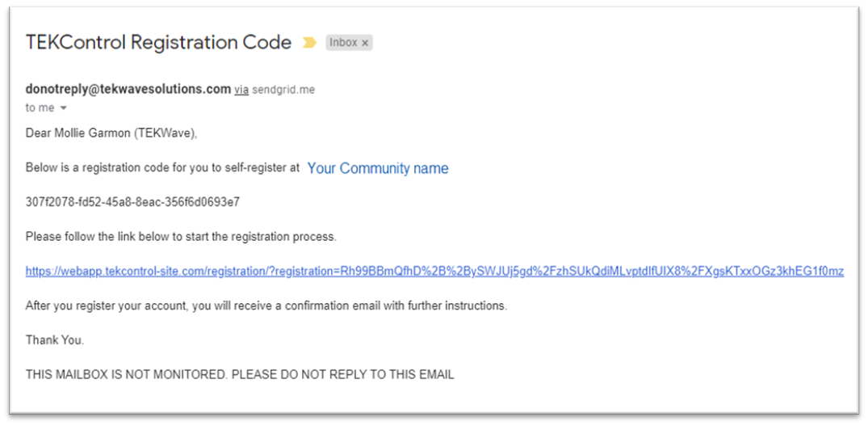Image resolution: width=868 pixels, height=426 pixels.
Task: Click "Please follow the link below" sentence
Action: coord(181,237)
